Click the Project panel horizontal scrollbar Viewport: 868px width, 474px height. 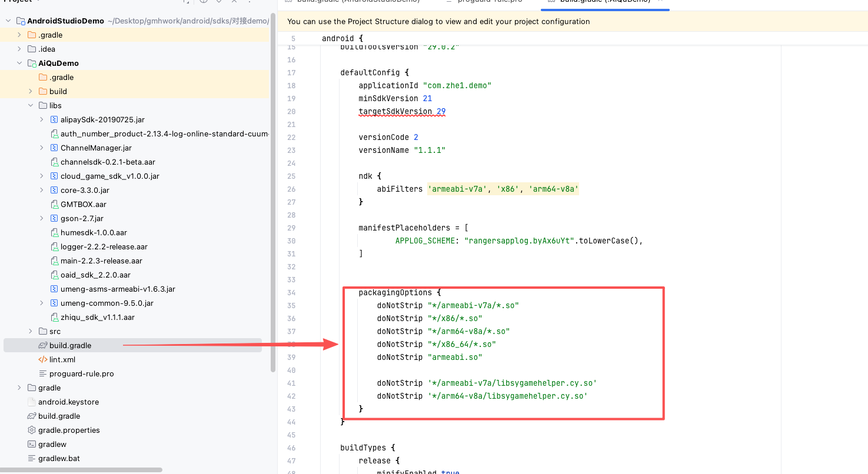[81, 470]
